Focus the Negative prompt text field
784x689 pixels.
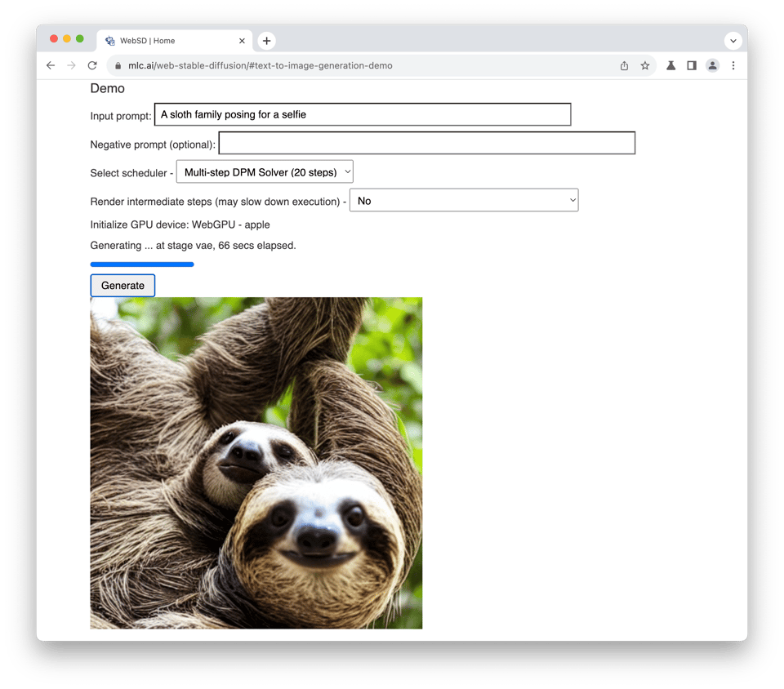[x=426, y=144]
